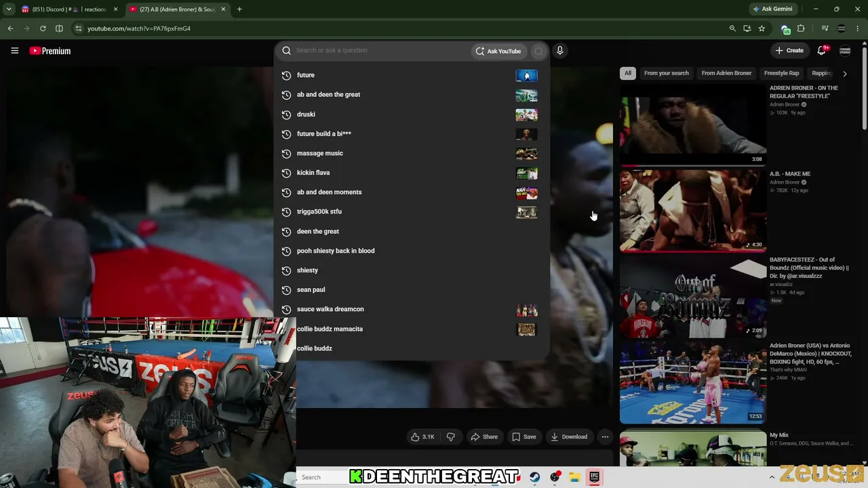Image resolution: width=868 pixels, height=488 pixels.
Task: Click the browser address bar URL
Action: 139,28
